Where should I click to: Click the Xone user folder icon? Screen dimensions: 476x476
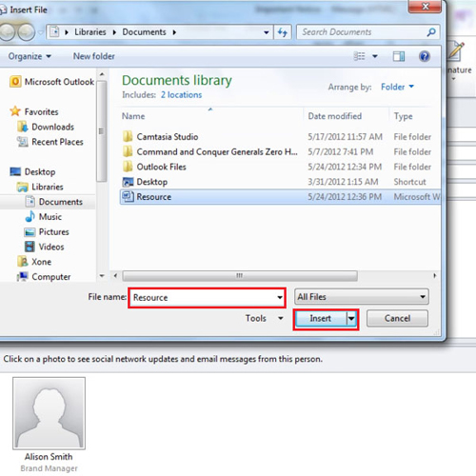[x=23, y=262]
